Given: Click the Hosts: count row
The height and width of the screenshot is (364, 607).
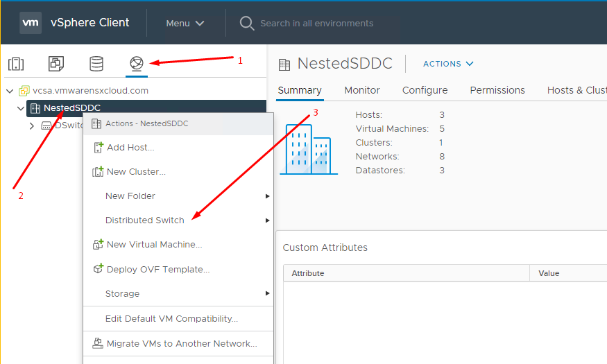Looking at the screenshot, I should (x=400, y=115).
